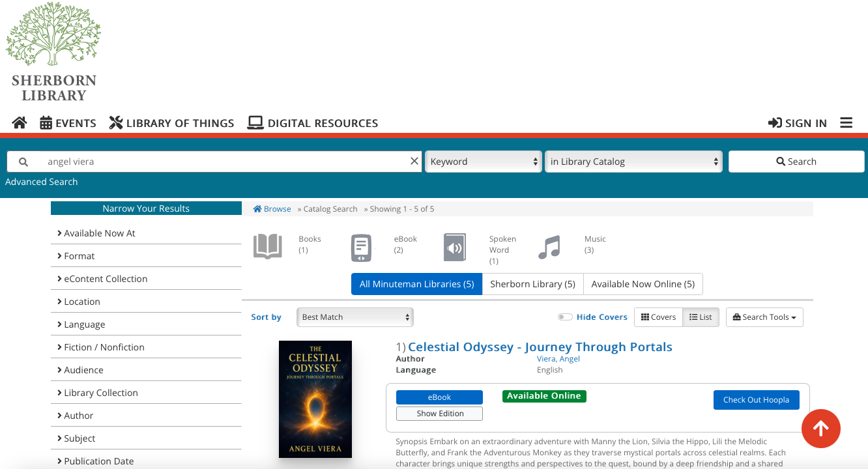Toggle the Hide Covers switch

(564, 317)
